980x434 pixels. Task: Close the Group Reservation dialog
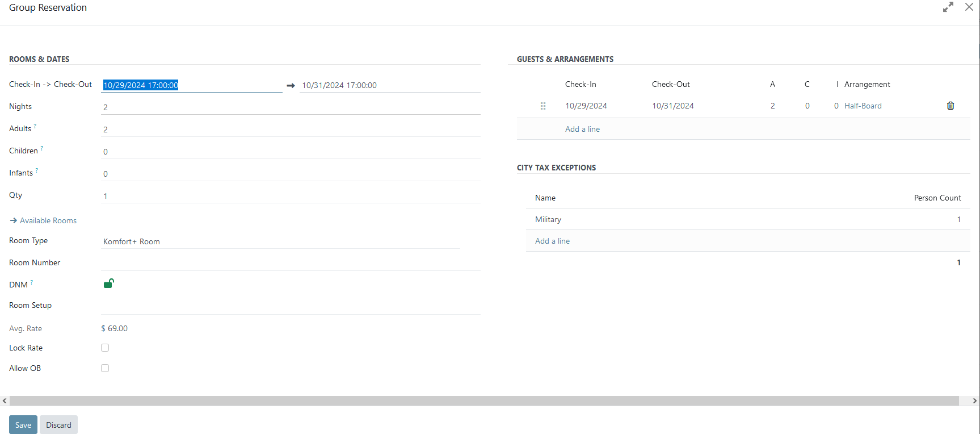[x=969, y=7]
